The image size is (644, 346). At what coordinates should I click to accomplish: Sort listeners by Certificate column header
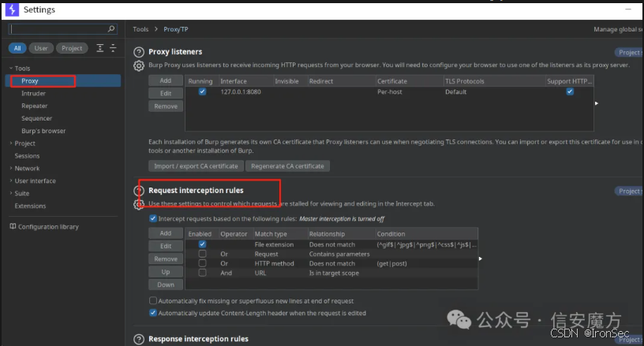click(409, 81)
